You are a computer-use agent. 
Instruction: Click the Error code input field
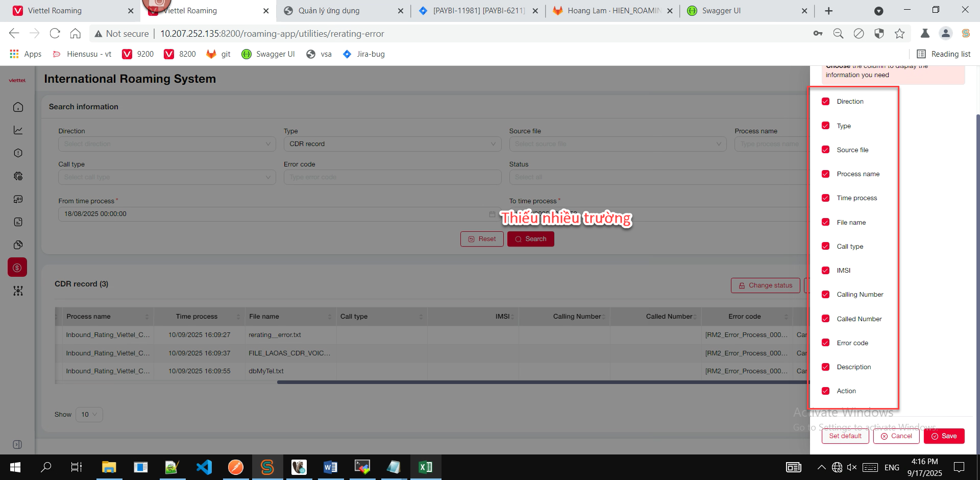tap(392, 177)
